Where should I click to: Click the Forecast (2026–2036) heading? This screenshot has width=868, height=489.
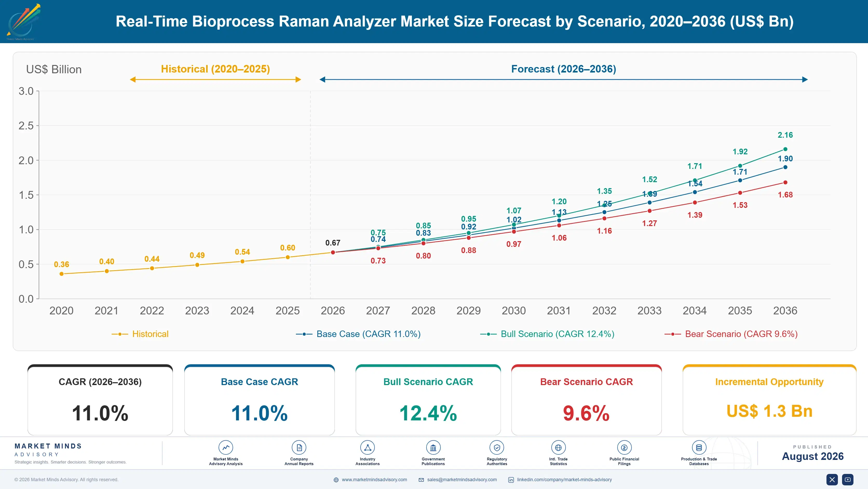coord(564,69)
